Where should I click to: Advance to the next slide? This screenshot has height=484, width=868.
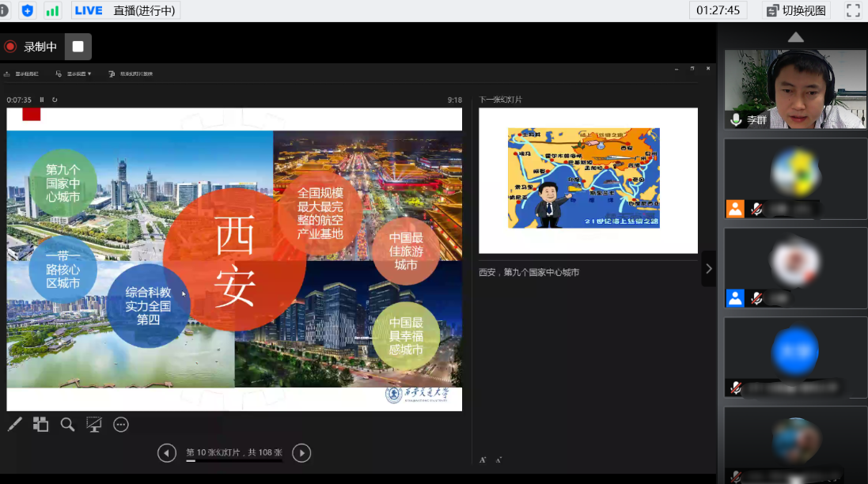[301, 453]
